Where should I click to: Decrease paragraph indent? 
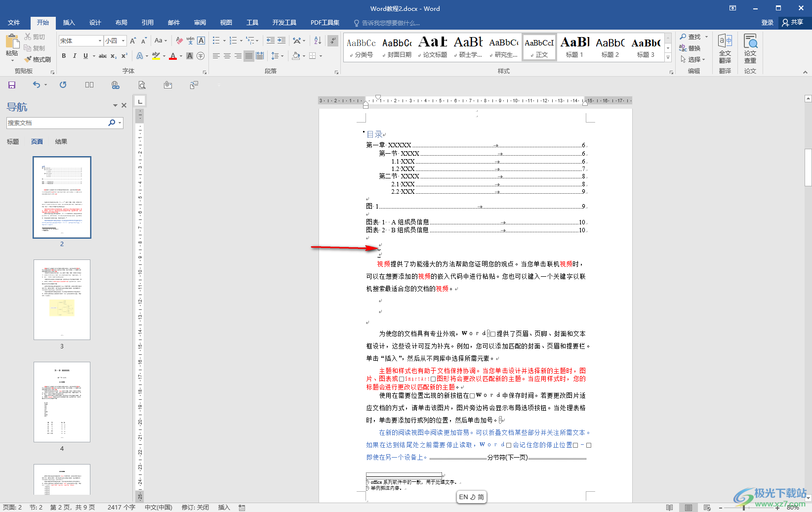[x=271, y=41]
